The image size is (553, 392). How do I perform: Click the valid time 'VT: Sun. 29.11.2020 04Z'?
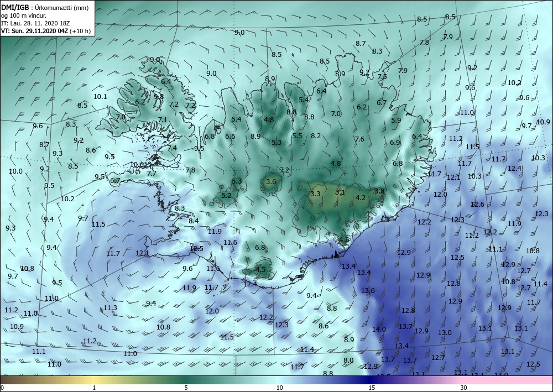[35, 31]
